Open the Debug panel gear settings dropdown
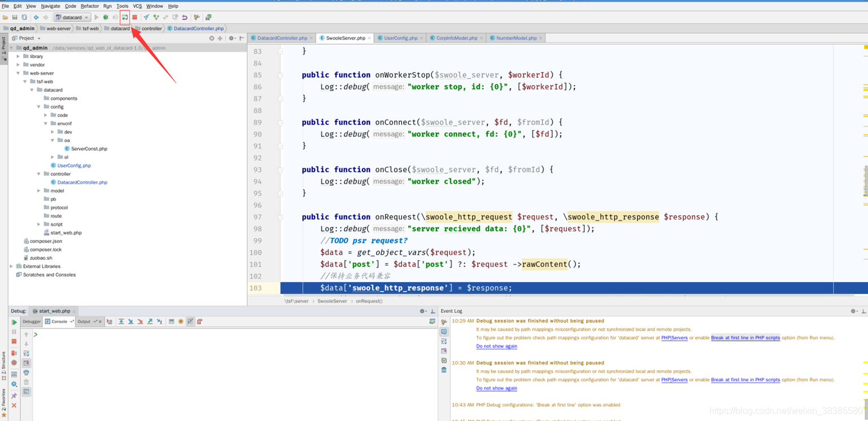This screenshot has height=421, width=868. pos(423,311)
